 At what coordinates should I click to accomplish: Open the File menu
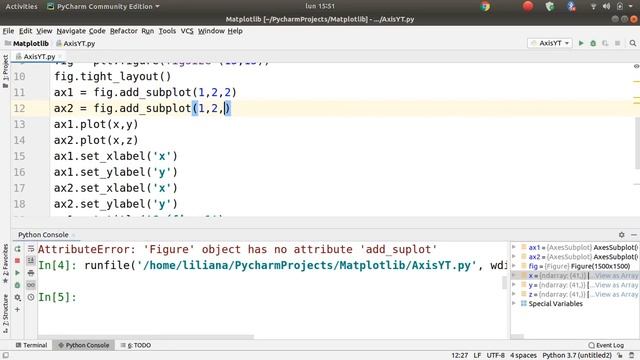(x=8, y=31)
